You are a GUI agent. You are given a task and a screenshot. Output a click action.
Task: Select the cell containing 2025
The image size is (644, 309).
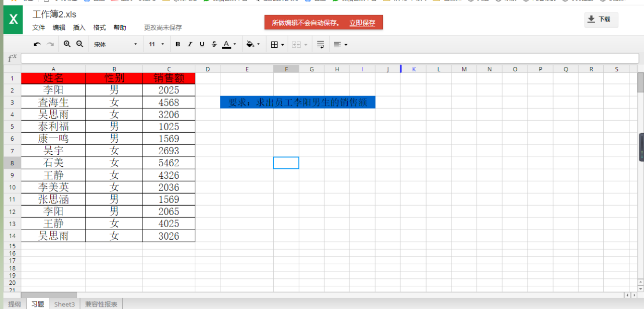[x=169, y=90]
